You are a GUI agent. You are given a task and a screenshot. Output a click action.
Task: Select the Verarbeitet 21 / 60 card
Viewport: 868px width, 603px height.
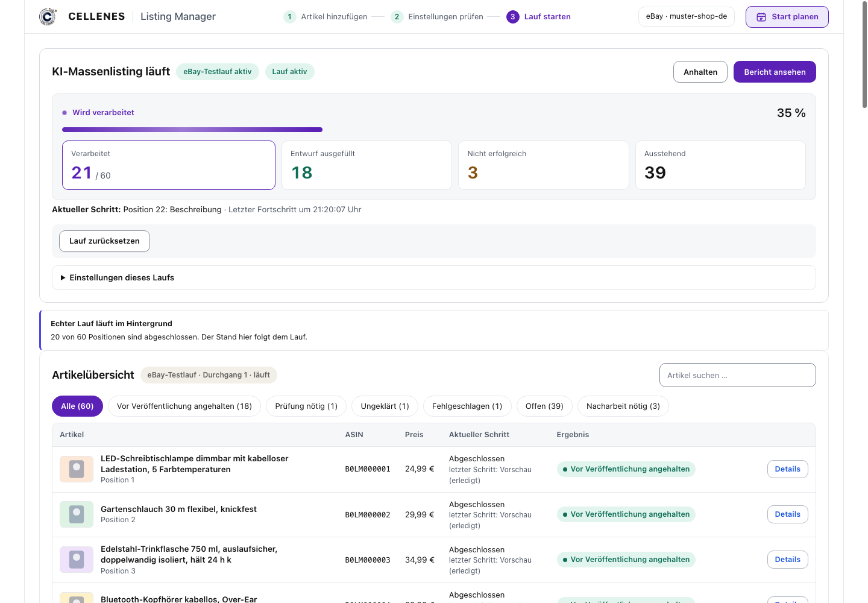pyautogui.click(x=169, y=165)
